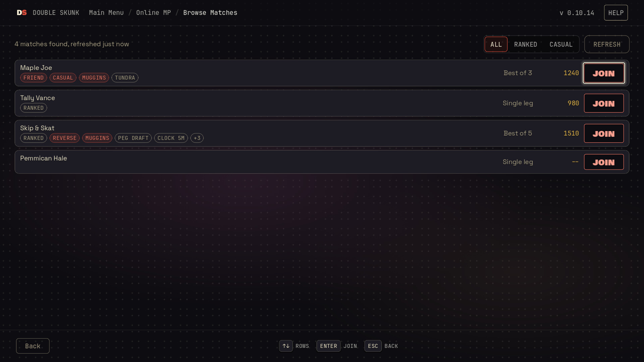Viewport: 644px width, 362px height.
Task: Click the Back button
Action: (x=33, y=346)
